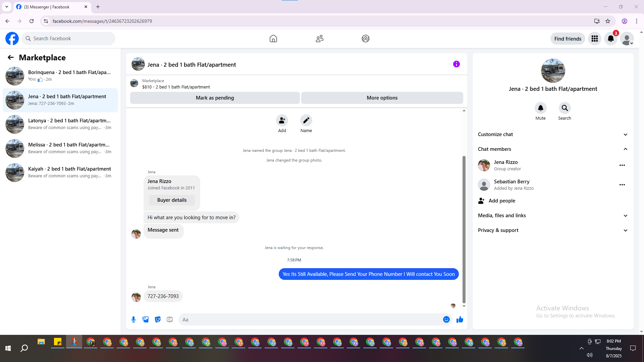Open the Windows Start menu
The image size is (644, 362).
pyautogui.click(x=8, y=349)
